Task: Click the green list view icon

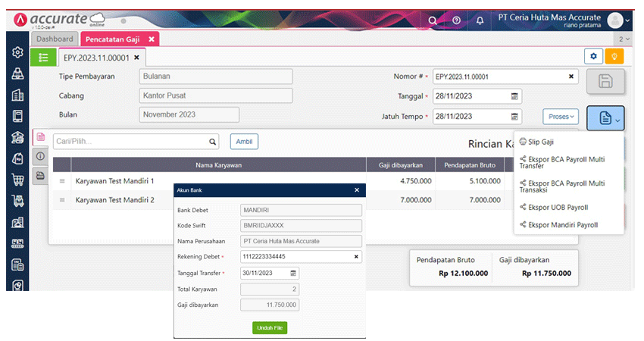Action: click(43, 57)
